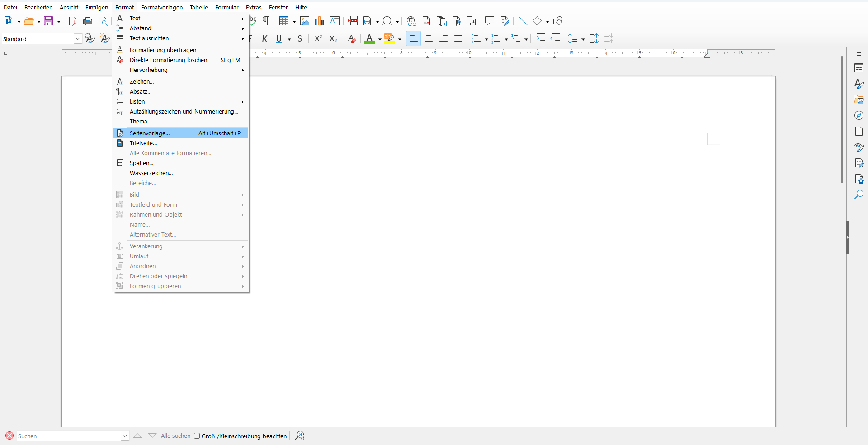Select Seitenvorlage... from the Format menu
Screen dimensions: 868x445
click(x=150, y=133)
